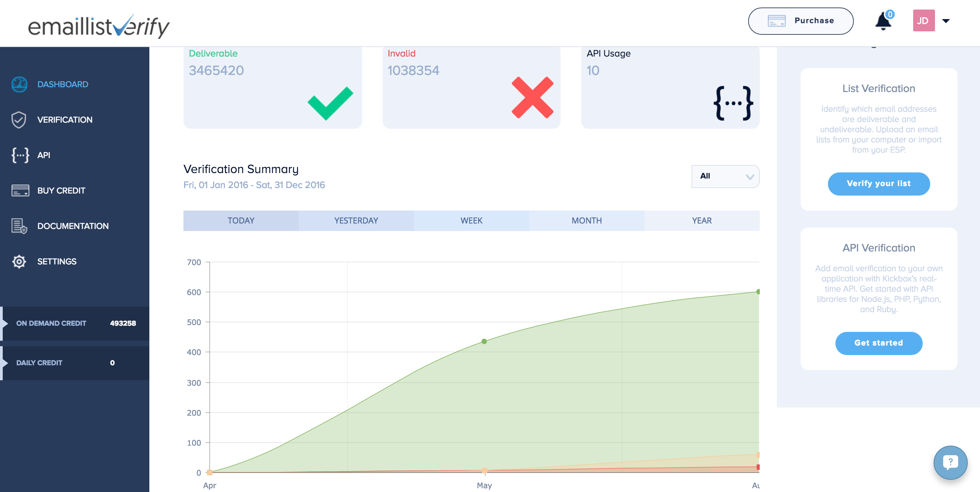The width and height of the screenshot is (980, 492).
Task: Click the green May data point on chart
Action: pos(484,341)
